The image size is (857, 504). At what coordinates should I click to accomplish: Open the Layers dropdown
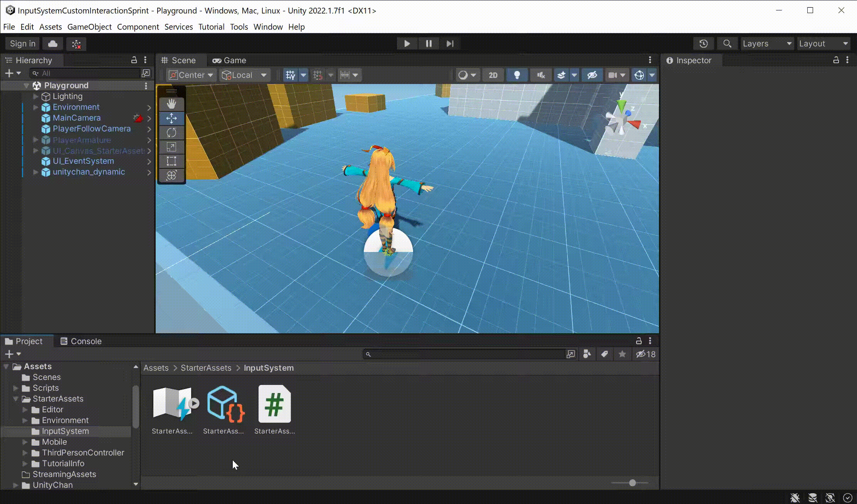click(x=766, y=44)
